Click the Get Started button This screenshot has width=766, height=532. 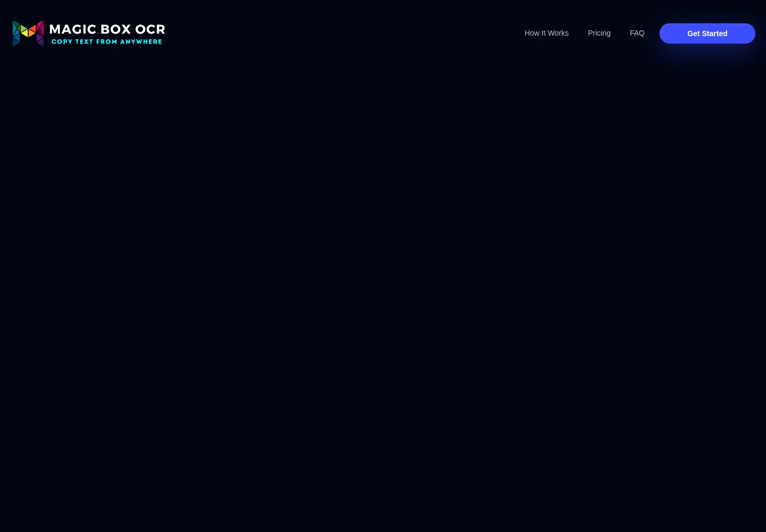click(707, 34)
